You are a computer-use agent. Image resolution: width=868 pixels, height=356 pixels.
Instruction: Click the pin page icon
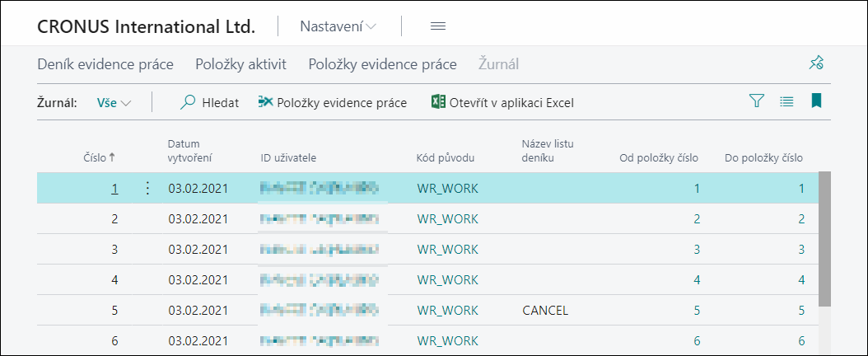click(816, 63)
